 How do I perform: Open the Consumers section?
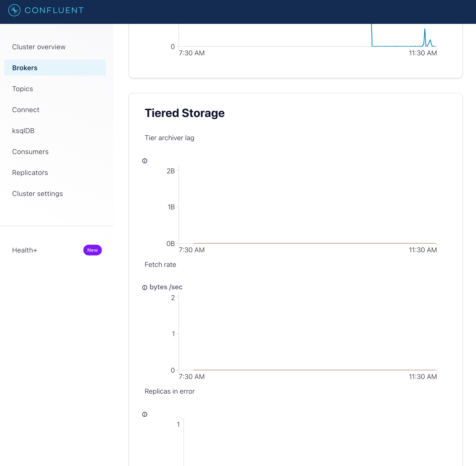[x=30, y=152]
